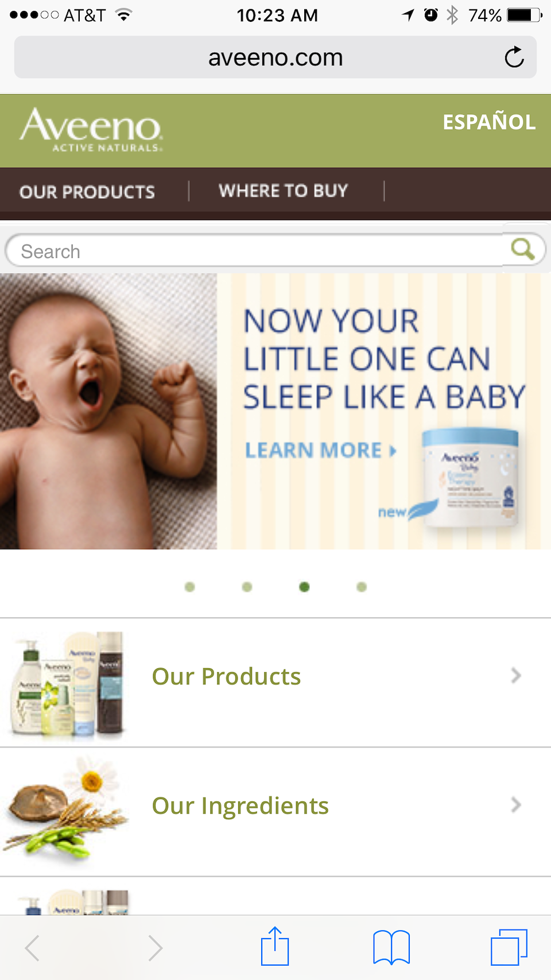Click the LEARN MORE banner link
The height and width of the screenshot is (980, 551).
click(x=321, y=450)
